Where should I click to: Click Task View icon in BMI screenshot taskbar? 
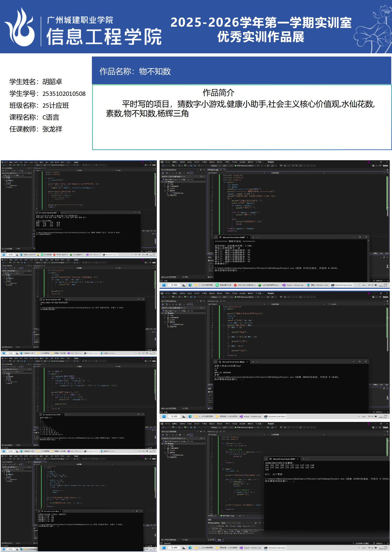[x=184, y=416]
